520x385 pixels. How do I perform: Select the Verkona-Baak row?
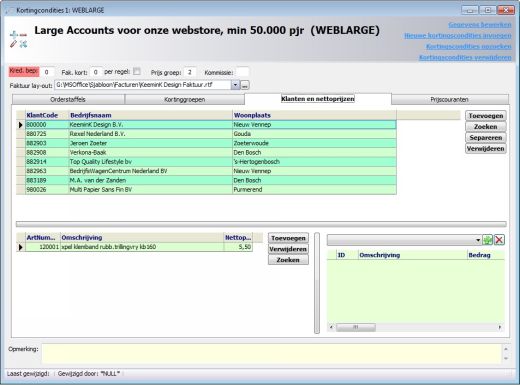(x=211, y=153)
